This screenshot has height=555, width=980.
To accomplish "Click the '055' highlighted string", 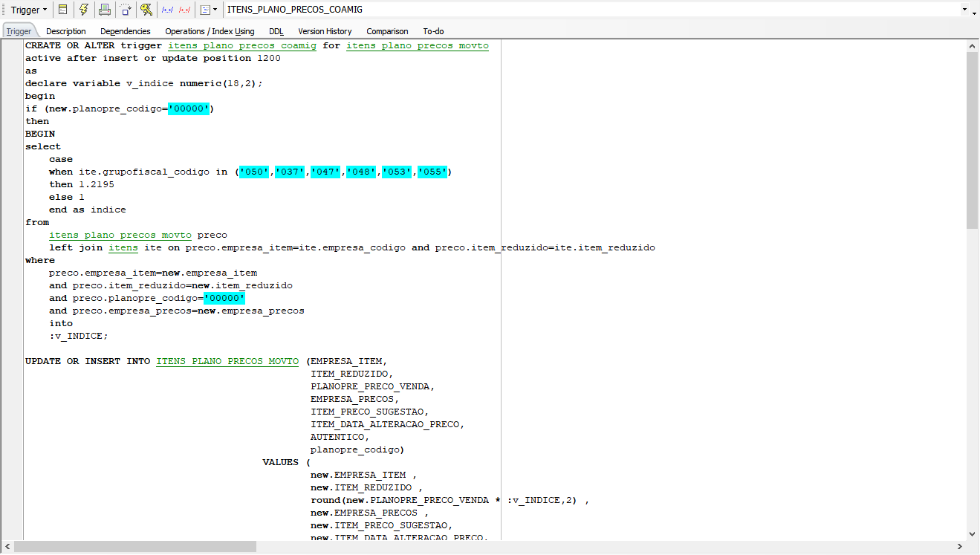I will point(432,172).
